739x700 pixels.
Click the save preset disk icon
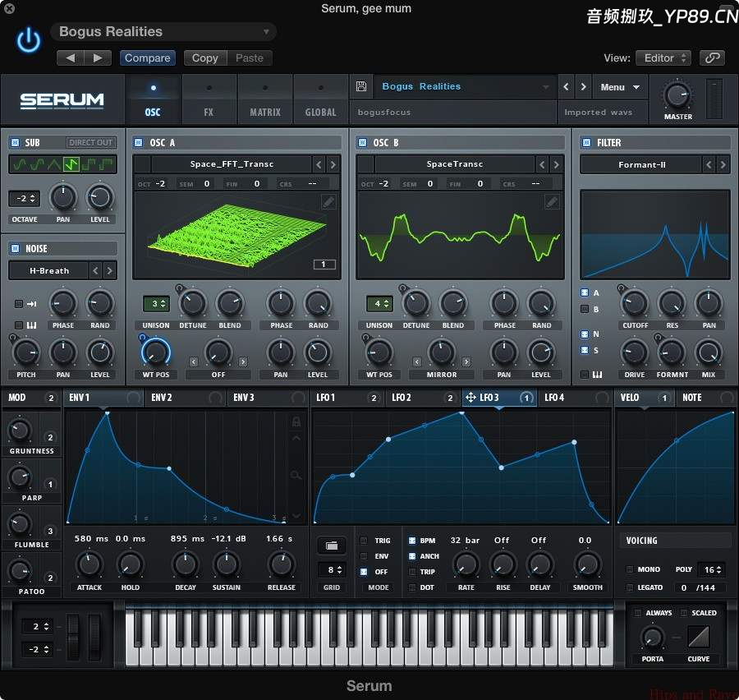coord(361,86)
